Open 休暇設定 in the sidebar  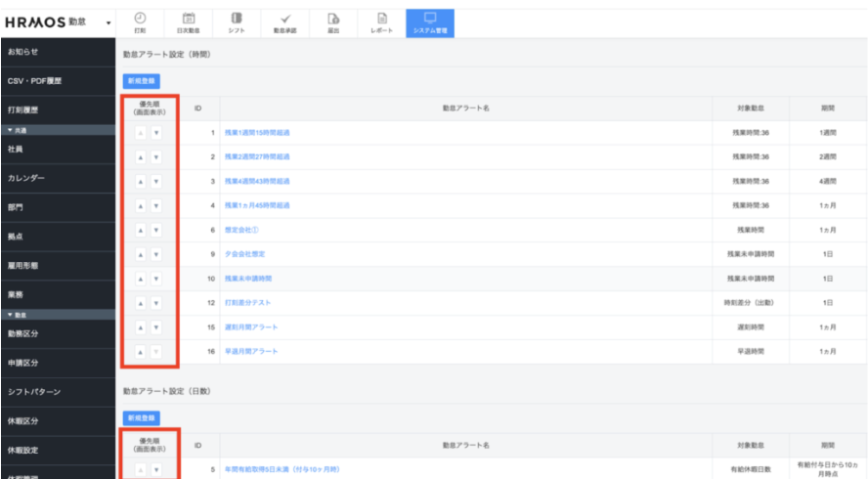tap(58, 451)
